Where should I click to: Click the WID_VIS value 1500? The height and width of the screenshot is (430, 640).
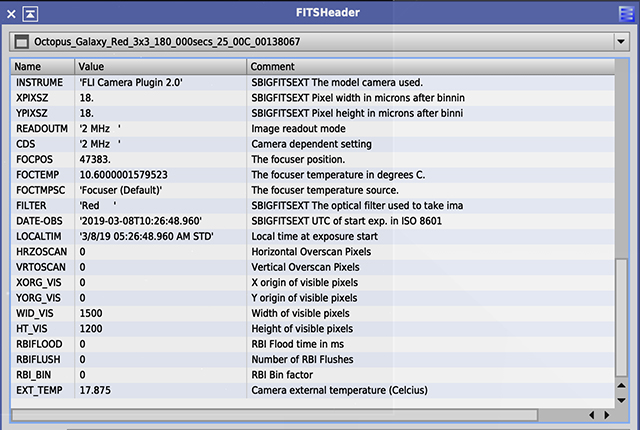91,313
